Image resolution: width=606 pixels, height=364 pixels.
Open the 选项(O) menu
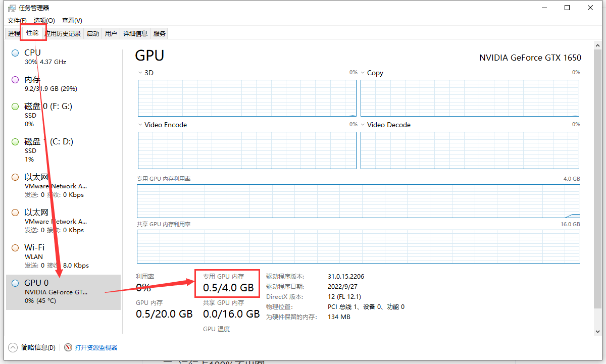[x=44, y=20]
